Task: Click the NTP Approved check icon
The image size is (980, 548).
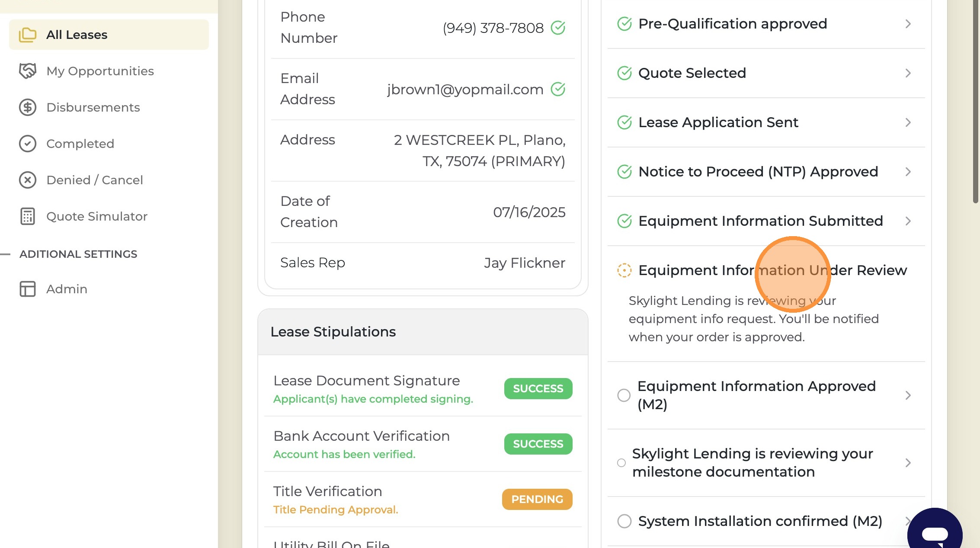Action: coord(625,172)
